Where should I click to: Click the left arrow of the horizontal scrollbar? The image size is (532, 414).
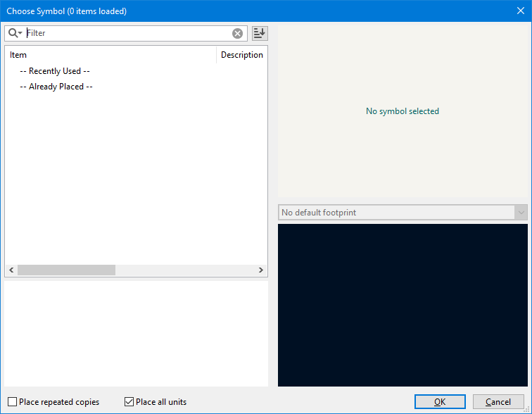[x=11, y=270]
